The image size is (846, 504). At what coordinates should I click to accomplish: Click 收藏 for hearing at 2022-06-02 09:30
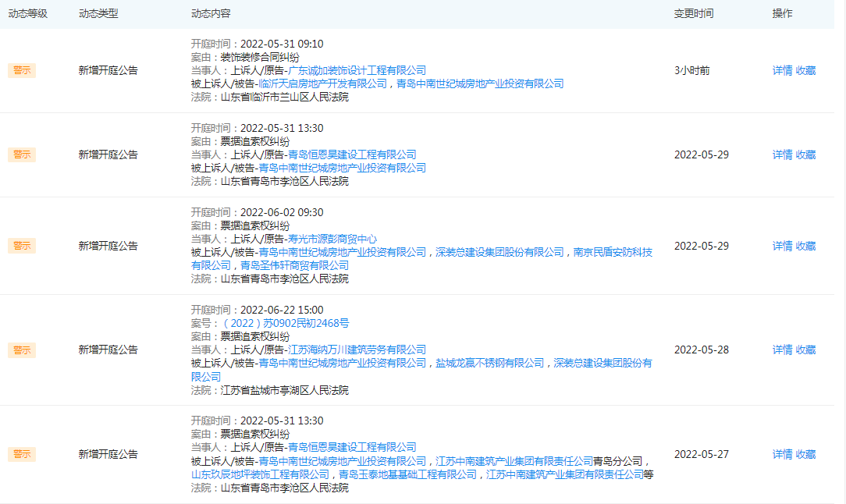click(x=805, y=246)
